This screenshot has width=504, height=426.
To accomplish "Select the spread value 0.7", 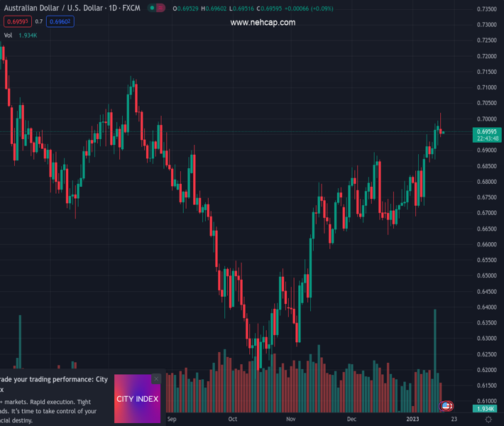I will click(39, 21).
